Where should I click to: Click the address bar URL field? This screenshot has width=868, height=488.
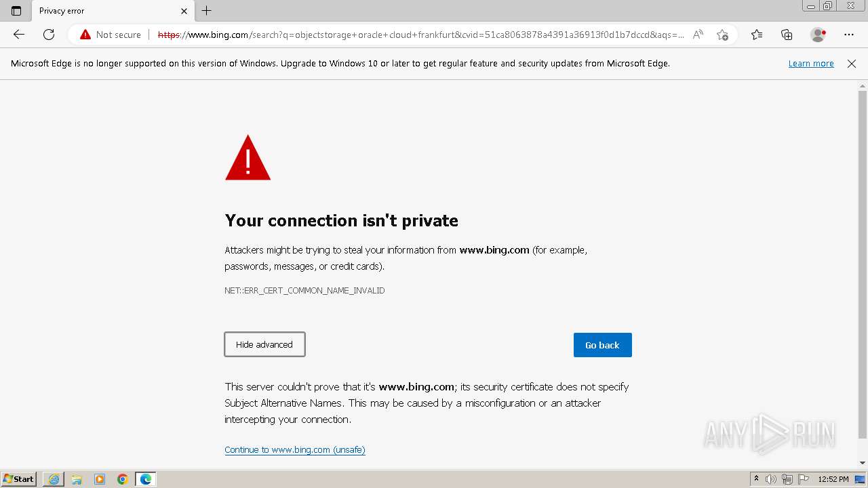(420, 35)
